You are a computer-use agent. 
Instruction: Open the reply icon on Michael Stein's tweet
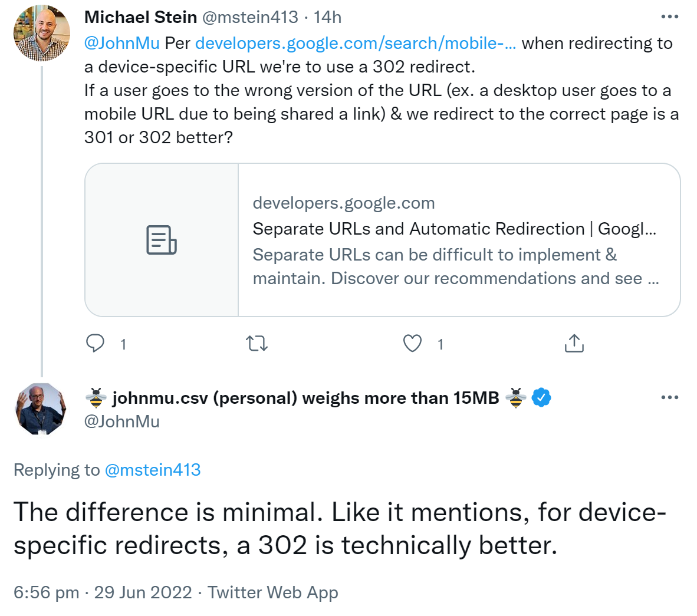(96, 343)
